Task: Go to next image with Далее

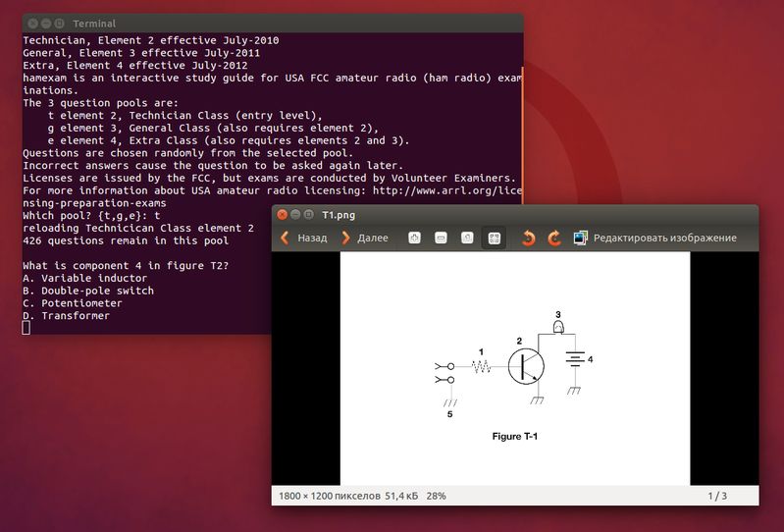Action: click(x=364, y=238)
